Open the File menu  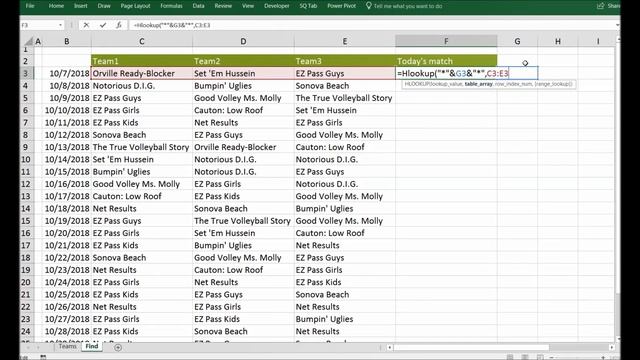(x=30, y=6)
